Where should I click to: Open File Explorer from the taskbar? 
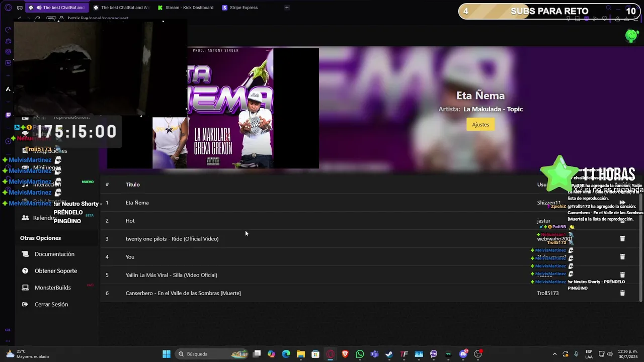click(301, 354)
